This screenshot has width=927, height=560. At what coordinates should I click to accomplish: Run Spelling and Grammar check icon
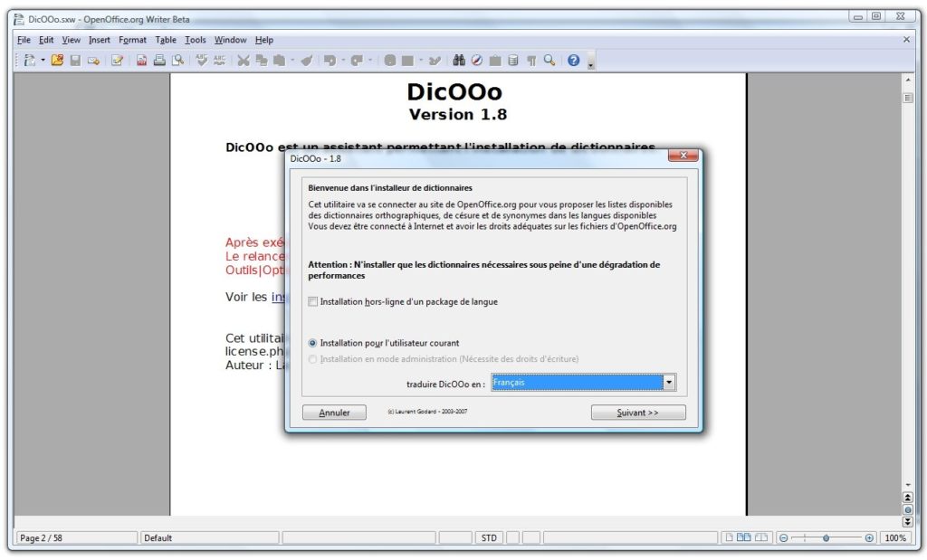pos(202,61)
